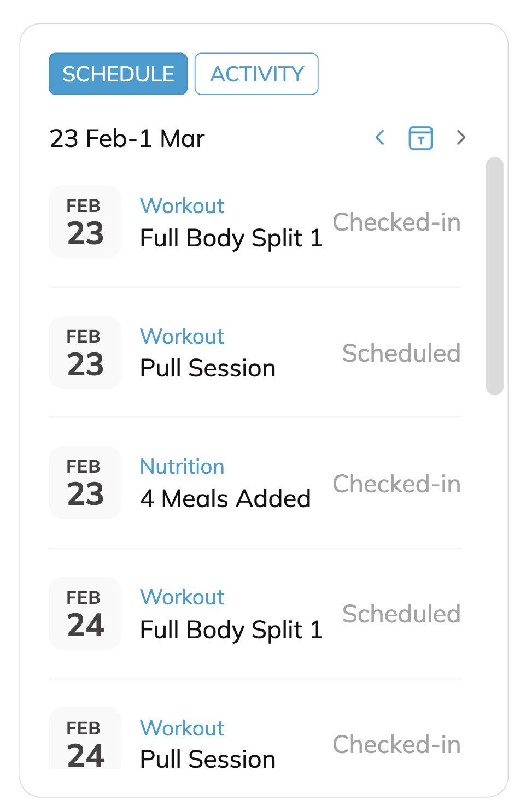Open the Activity tab
This screenshot has width=526, height=812.
tap(256, 74)
